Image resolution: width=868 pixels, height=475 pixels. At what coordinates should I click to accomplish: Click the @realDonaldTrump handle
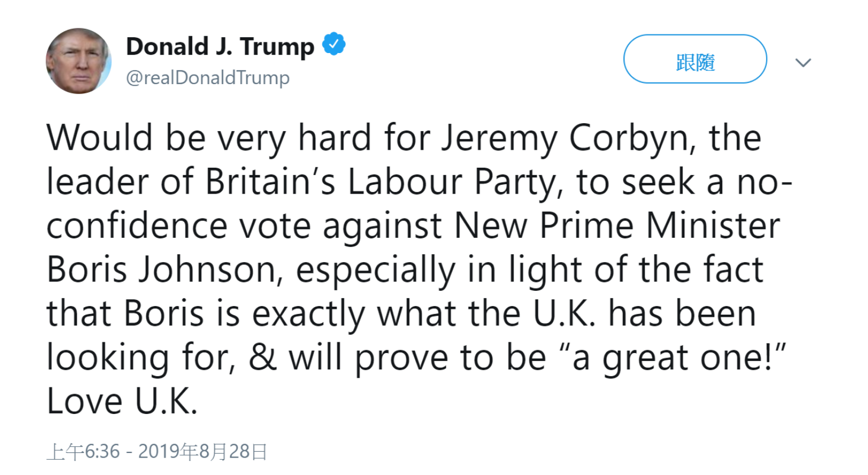click(207, 77)
